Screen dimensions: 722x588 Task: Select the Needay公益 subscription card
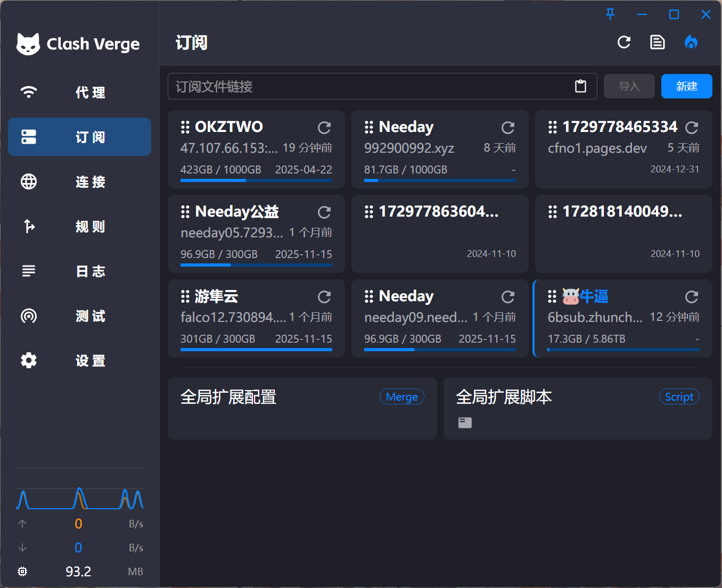(256, 234)
